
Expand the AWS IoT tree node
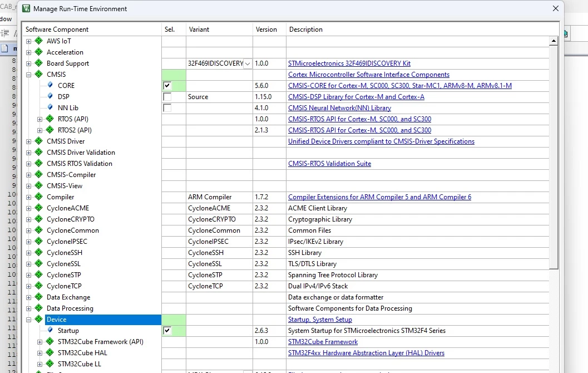pyautogui.click(x=28, y=41)
